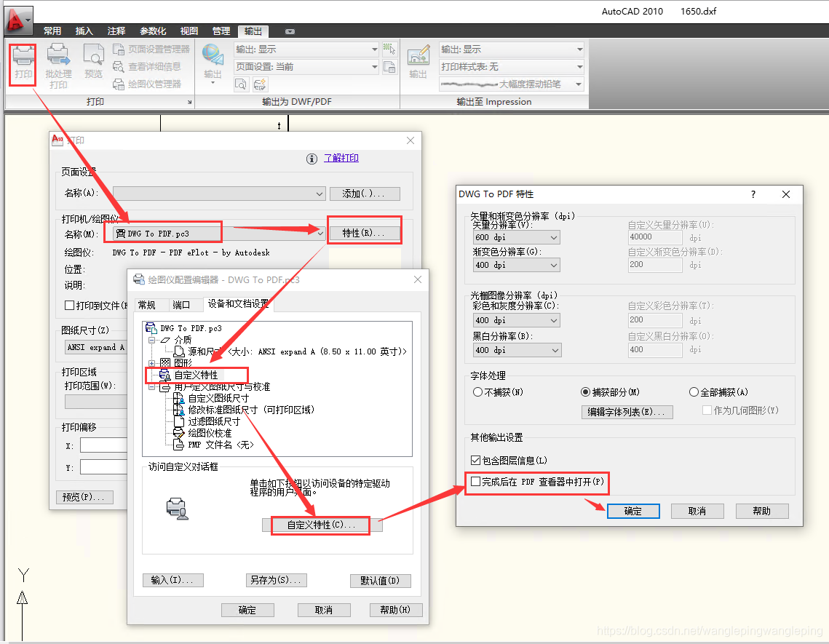Viewport: 829px width, 644px height.
Task: Toggle 打印到文件 checkbox in plot dialog
Action: point(69,305)
